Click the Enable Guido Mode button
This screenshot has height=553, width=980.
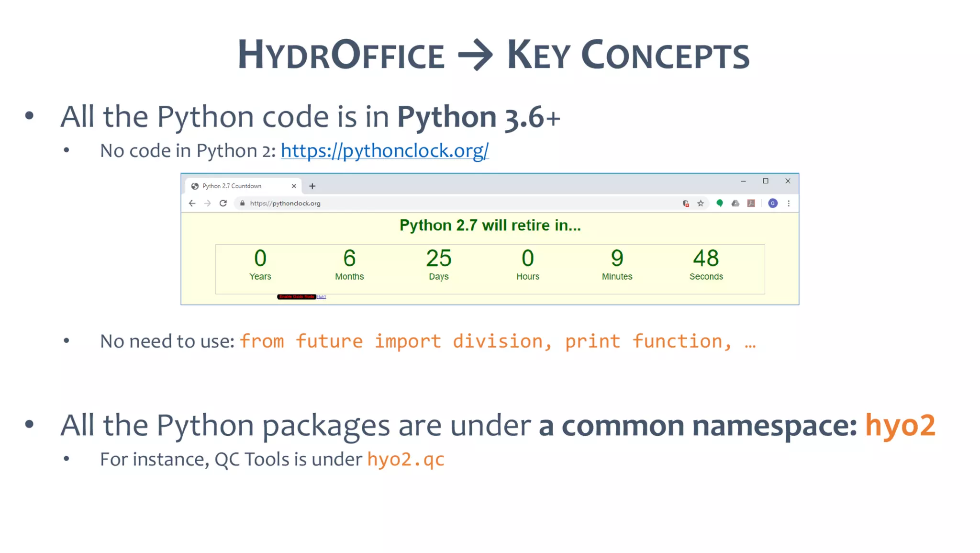(x=296, y=297)
